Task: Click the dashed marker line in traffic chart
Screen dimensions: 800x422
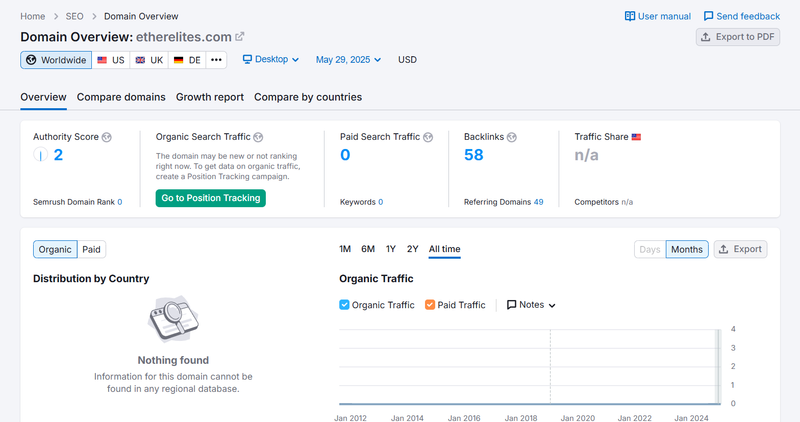Action: coord(551,366)
